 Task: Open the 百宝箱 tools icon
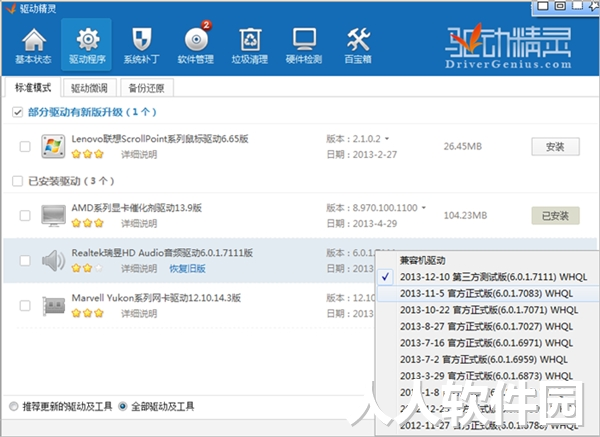tap(358, 46)
